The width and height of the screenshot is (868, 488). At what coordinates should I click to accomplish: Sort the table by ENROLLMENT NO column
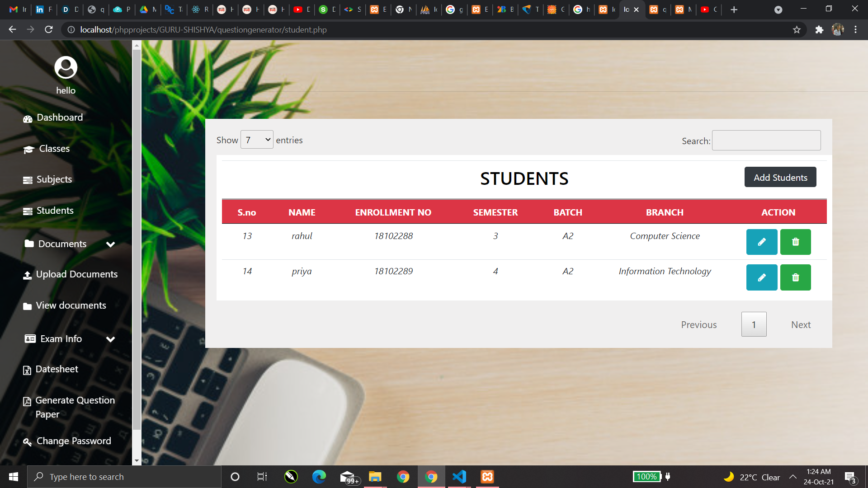point(393,212)
